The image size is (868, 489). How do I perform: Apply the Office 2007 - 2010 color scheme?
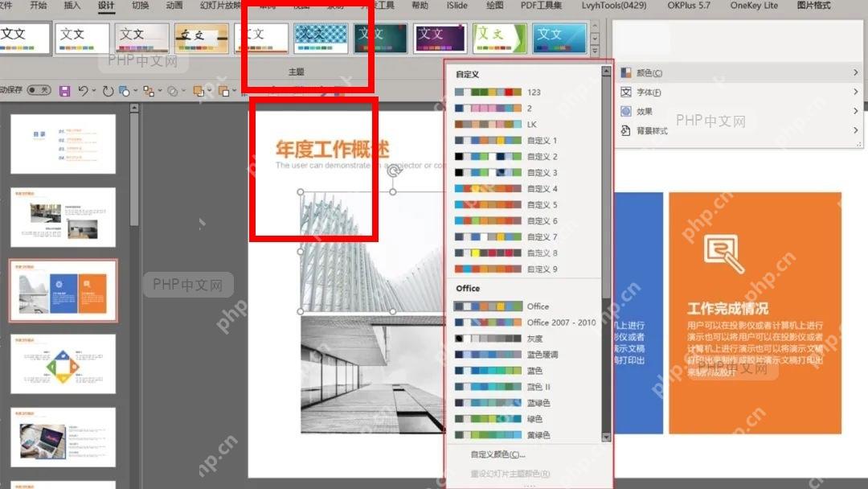click(x=525, y=323)
